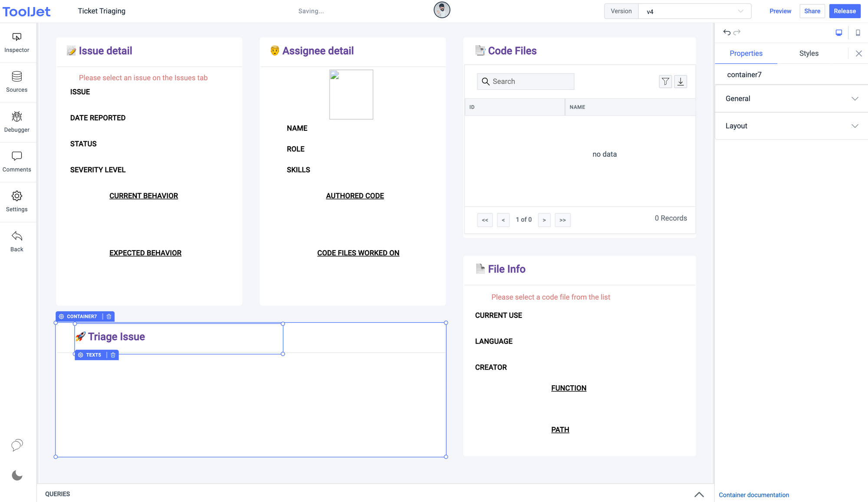Switch to mobile layout view
This screenshot has width=868, height=502.
858,33
